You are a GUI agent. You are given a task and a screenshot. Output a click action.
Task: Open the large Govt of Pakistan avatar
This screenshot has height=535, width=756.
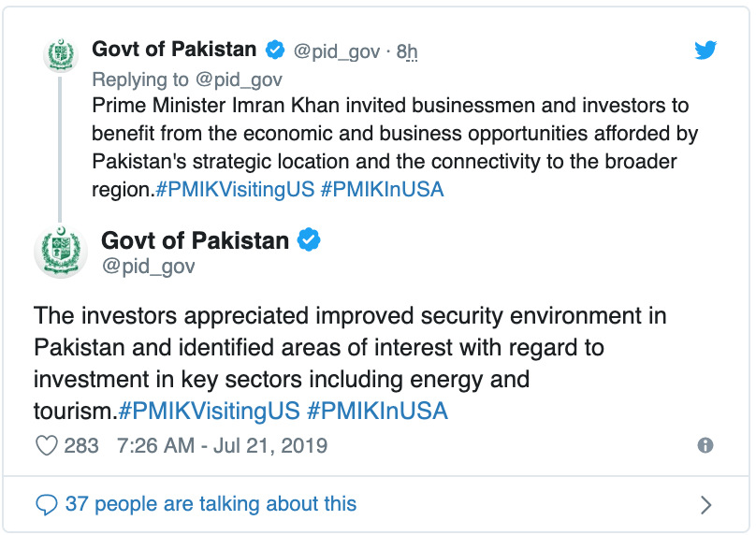tap(60, 251)
